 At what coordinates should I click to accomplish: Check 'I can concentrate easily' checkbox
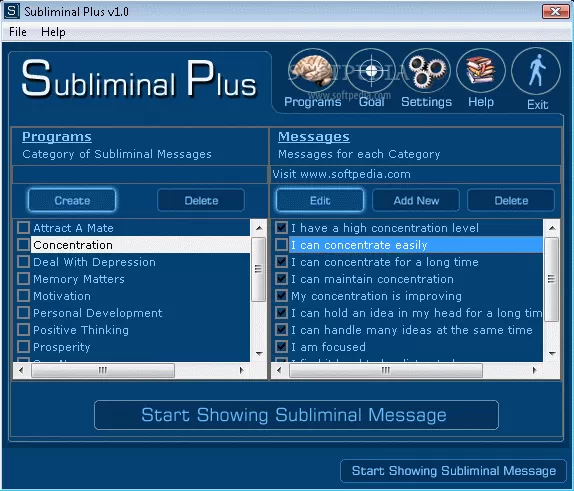pyautogui.click(x=281, y=245)
